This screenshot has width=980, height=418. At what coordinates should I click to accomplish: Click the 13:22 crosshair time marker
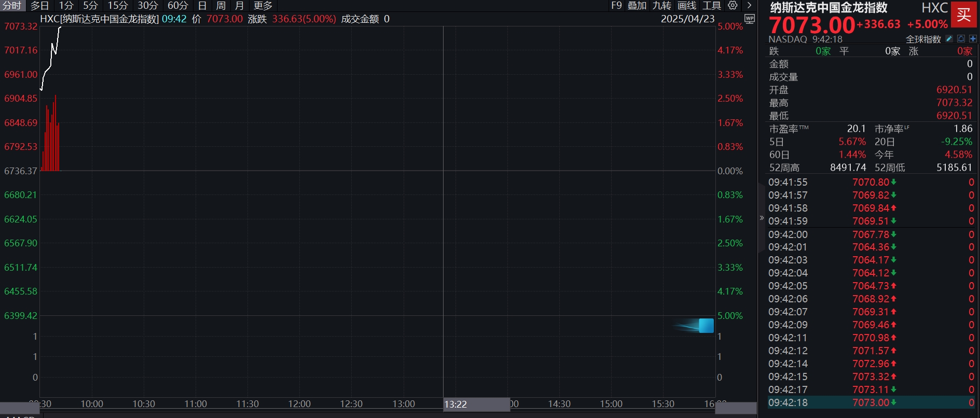coord(477,405)
